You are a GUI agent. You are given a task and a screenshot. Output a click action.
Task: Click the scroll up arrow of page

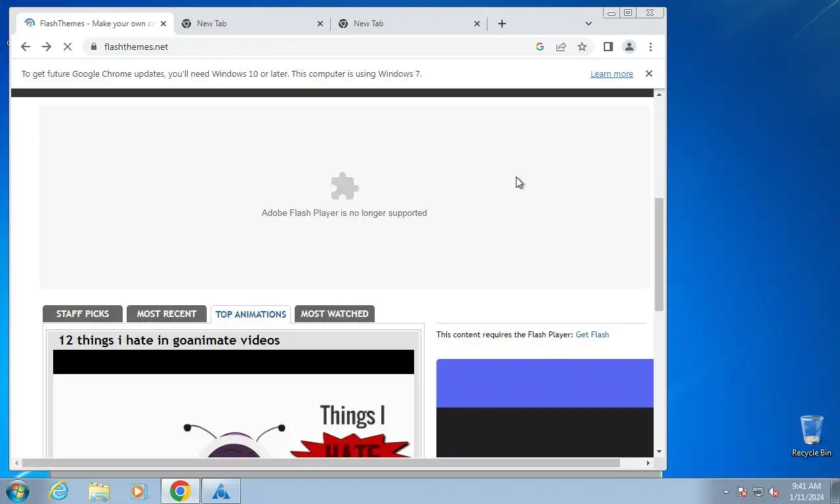(x=660, y=94)
